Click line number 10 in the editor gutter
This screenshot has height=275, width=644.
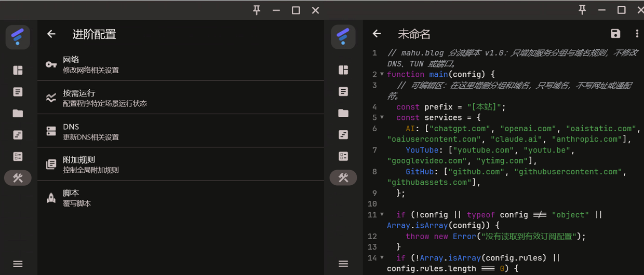point(372,203)
